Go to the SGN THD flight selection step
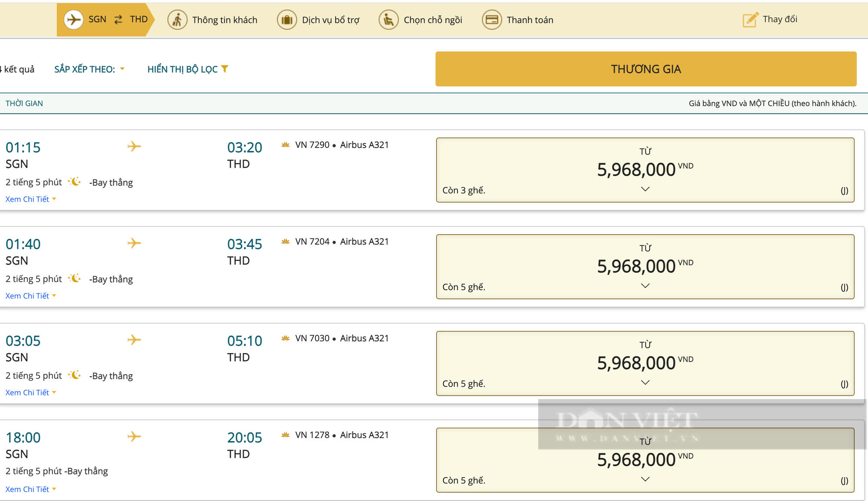The width and height of the screenshot is (868, 501). (x=105, y=20)
